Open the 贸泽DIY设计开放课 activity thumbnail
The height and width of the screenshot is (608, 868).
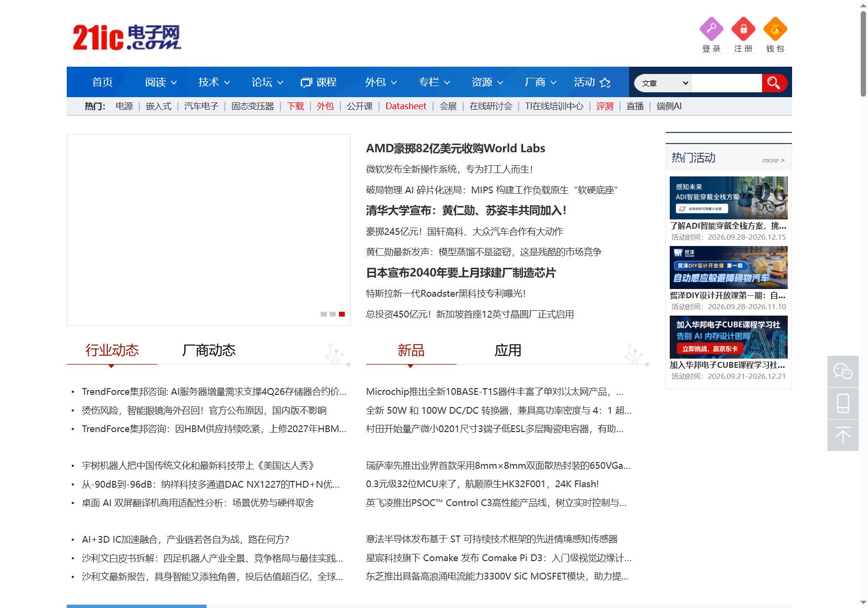pyautogui.click(x=728, y=267)
